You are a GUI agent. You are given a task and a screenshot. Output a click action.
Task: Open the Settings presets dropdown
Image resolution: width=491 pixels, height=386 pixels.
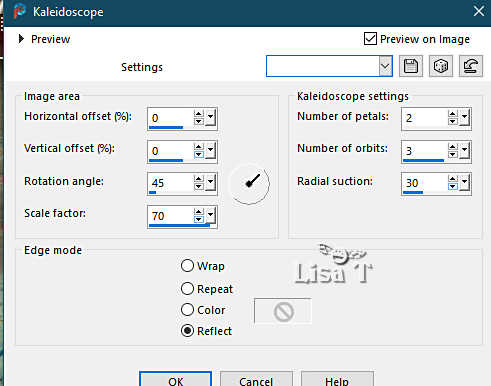tap(385, 66)
